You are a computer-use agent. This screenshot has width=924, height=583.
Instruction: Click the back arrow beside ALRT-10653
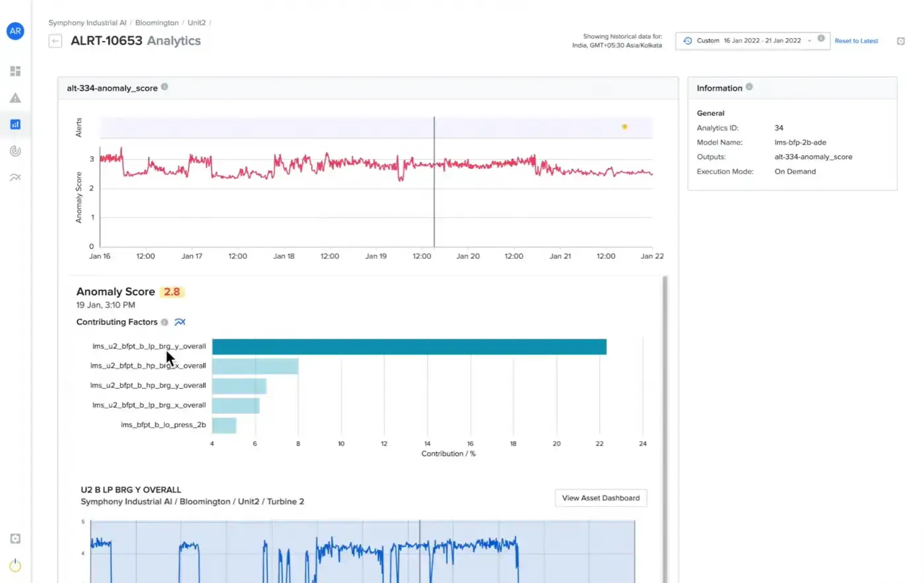coord(55,41)
